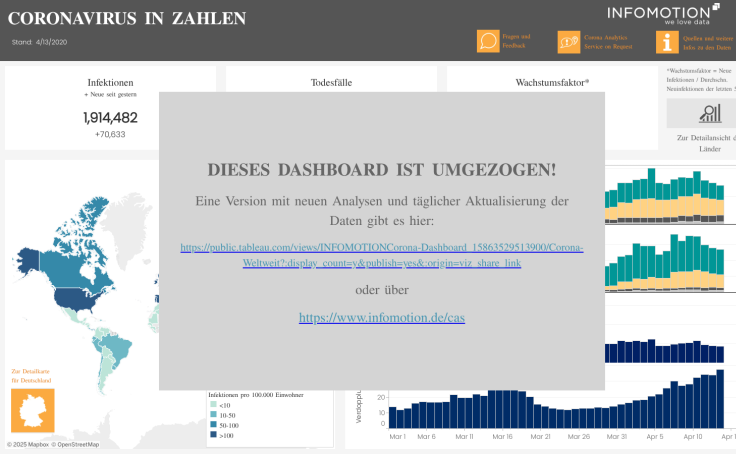Click the Infektionen pro 100.000 Einwohner legend title

click(x=256, y=395)
